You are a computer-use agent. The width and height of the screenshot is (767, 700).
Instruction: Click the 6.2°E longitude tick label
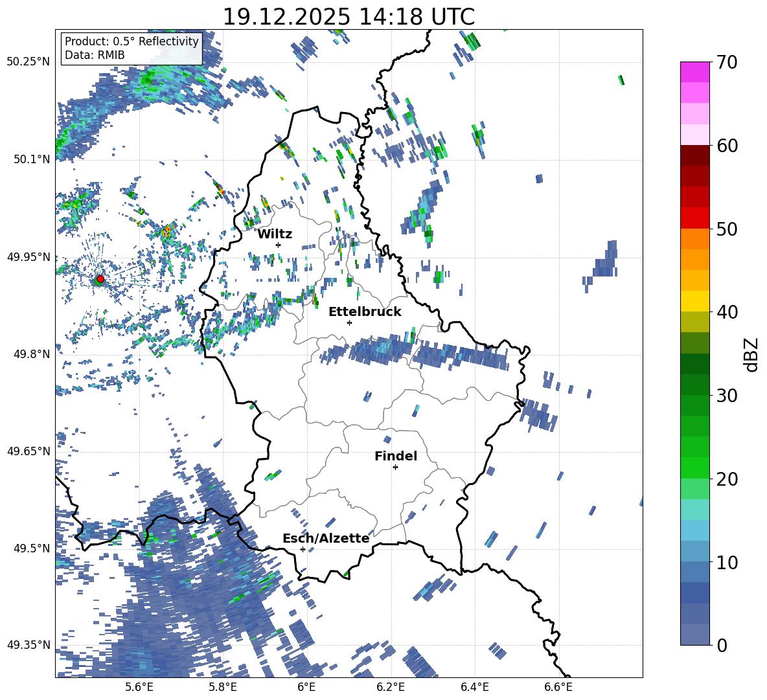click(x=391, y=687)
